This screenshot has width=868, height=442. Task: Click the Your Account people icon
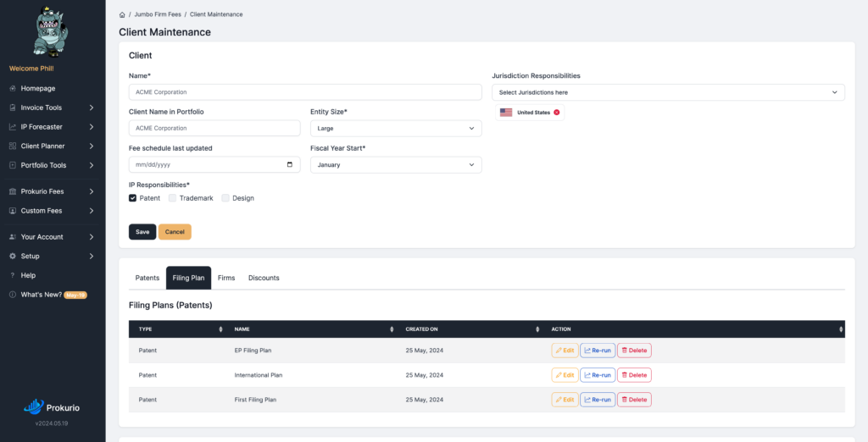pyautogui.click(x=13, y=237)
